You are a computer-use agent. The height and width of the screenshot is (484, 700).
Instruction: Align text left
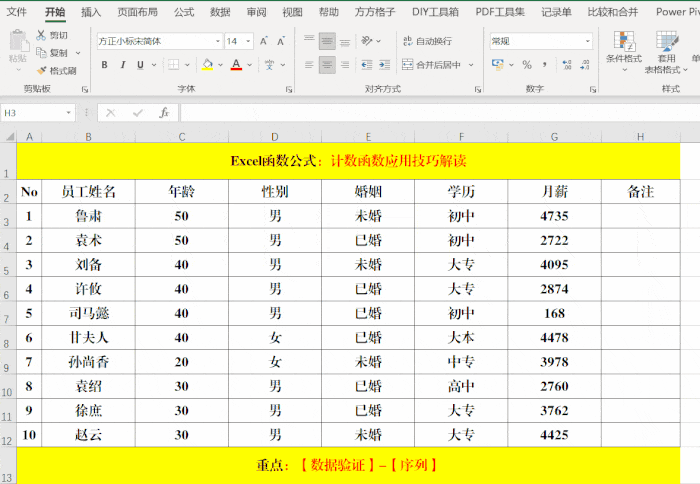309,65
